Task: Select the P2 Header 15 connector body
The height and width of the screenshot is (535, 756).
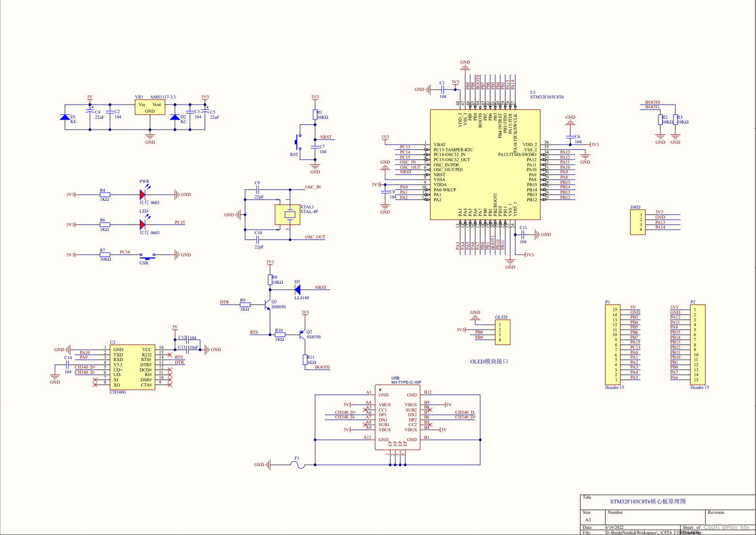Action: click(698, 345)
